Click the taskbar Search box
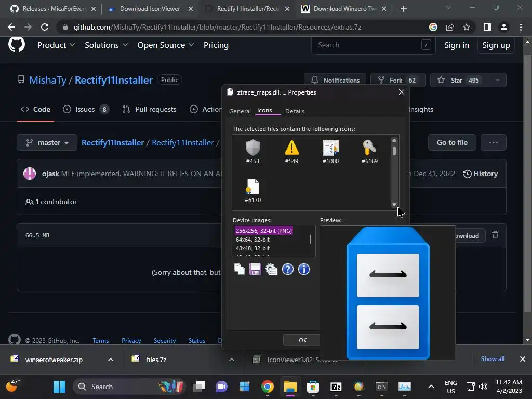 tap(129, 387)
